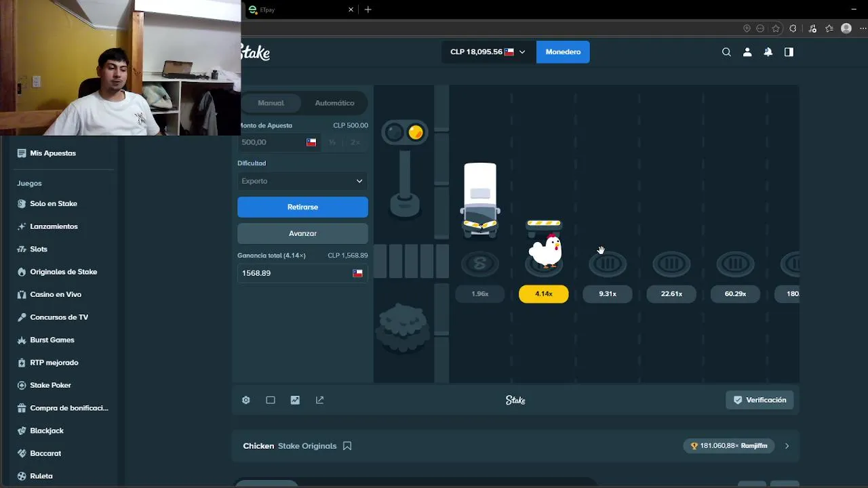
Task: Open live stats chart icon
Action: (295, 400)
